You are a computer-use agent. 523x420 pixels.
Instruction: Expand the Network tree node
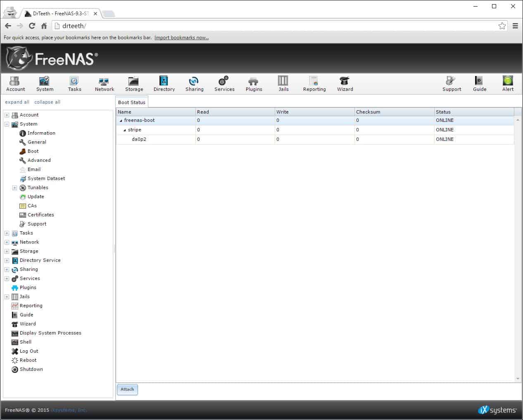tap(7, 242)
